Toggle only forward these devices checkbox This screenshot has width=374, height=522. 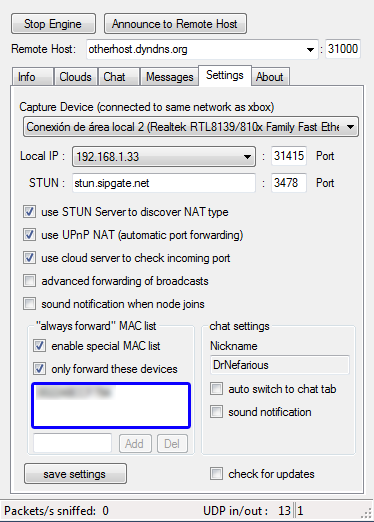[x=39, y=369]
